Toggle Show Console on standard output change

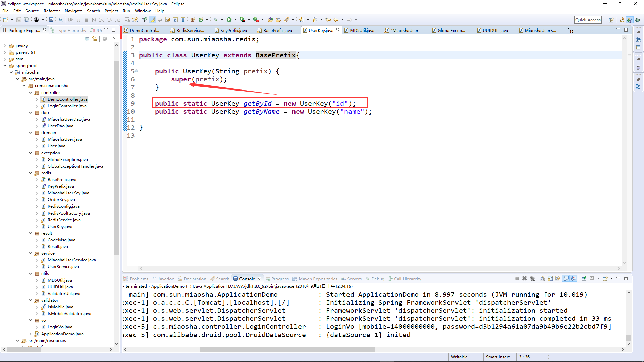click(566, 279)
